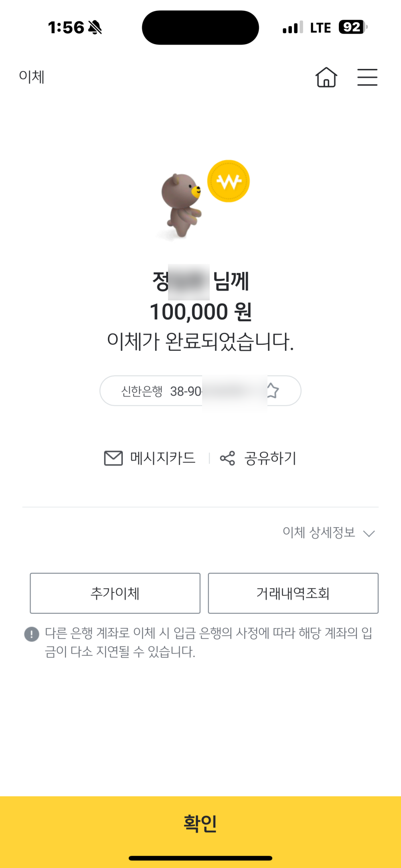
Task: Tap the home indicator bar at bottom
Action: pyautogui.click(x=200, y=858)
